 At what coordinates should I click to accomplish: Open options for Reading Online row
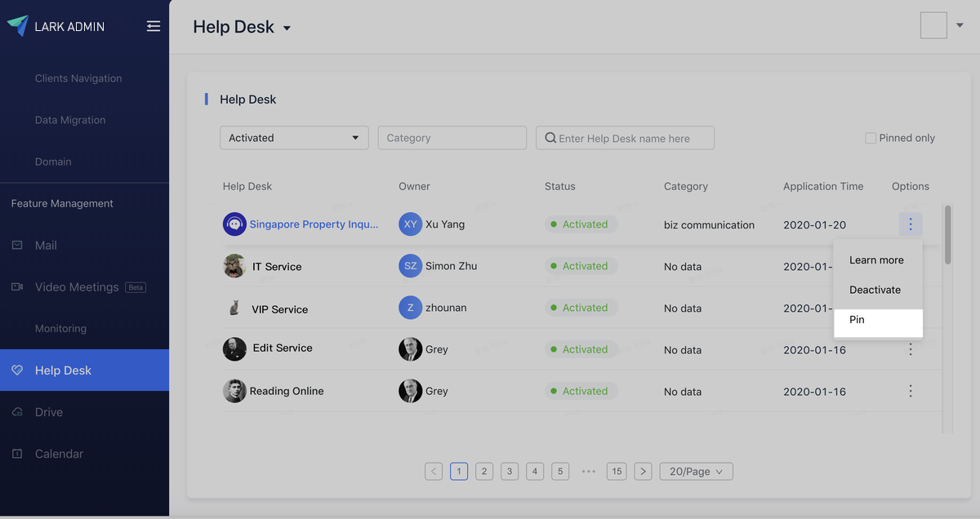[911, 391]
